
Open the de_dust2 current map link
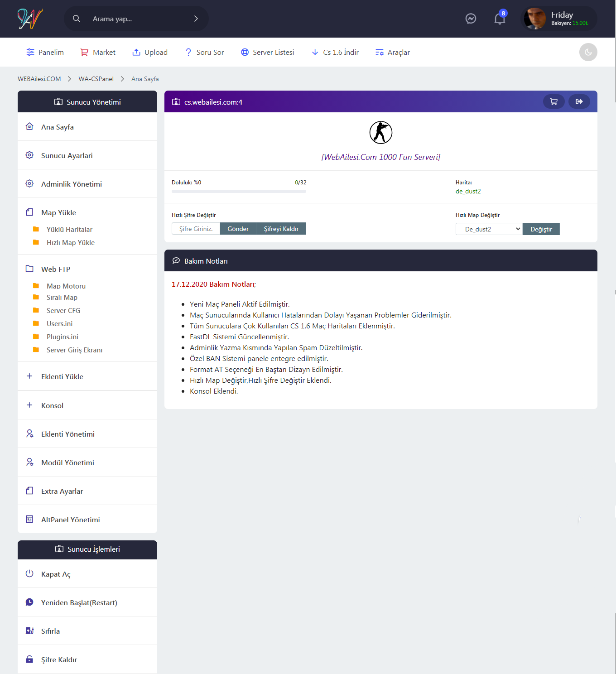click(x=468, y=191)
